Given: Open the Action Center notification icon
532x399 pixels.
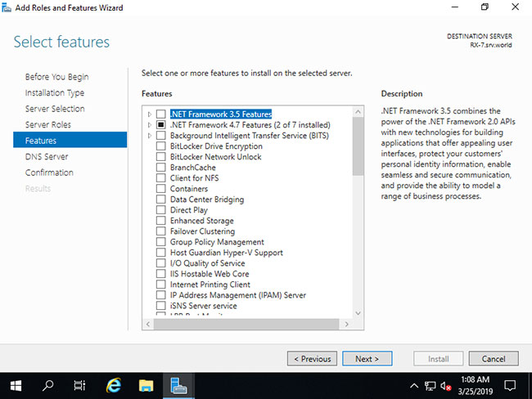Looking at the screenshot, I should coord(510,386).
